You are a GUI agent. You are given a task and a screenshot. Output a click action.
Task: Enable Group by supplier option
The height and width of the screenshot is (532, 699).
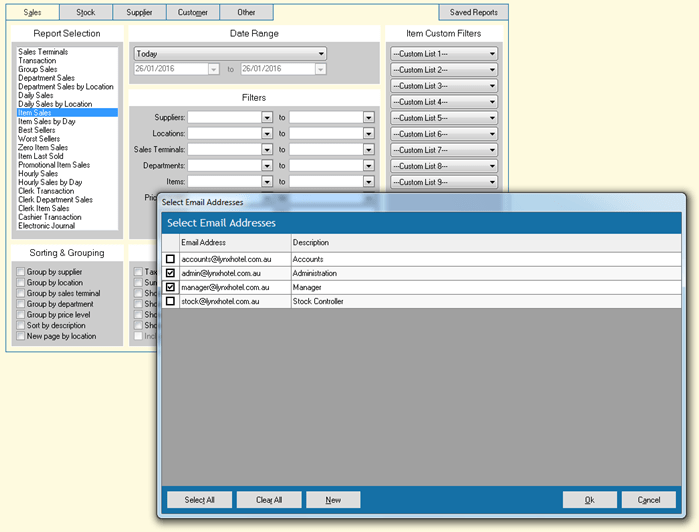point(21,272)
